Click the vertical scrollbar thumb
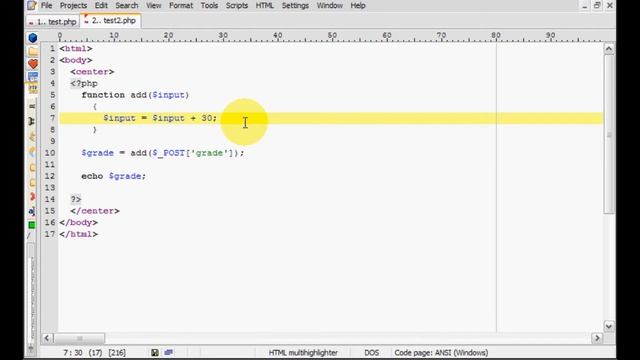The height and width of the screenshot is (360, 640). [609, 134]
